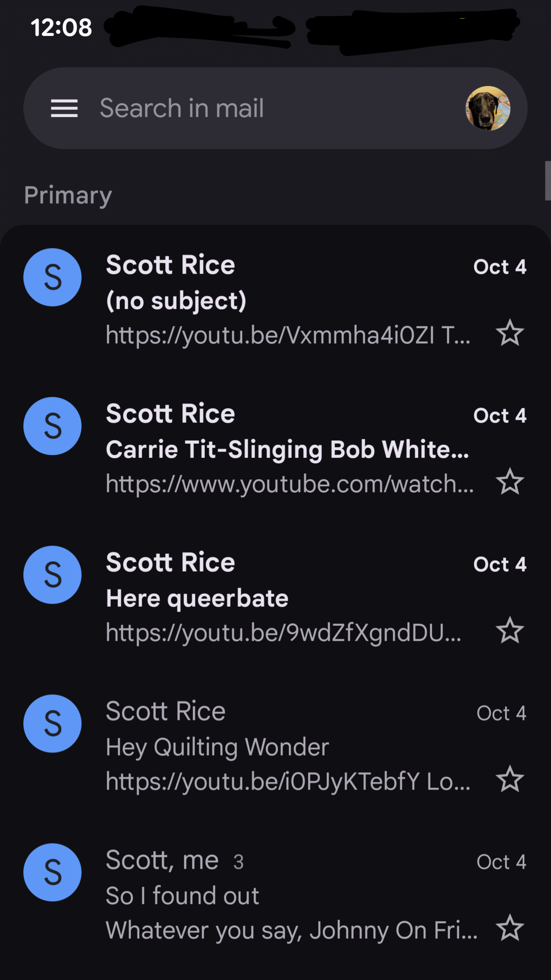Viewport: 551px width, 980px height.
Task: Open the Carrie Bob White email subject
Action: [x=287, y=449]
